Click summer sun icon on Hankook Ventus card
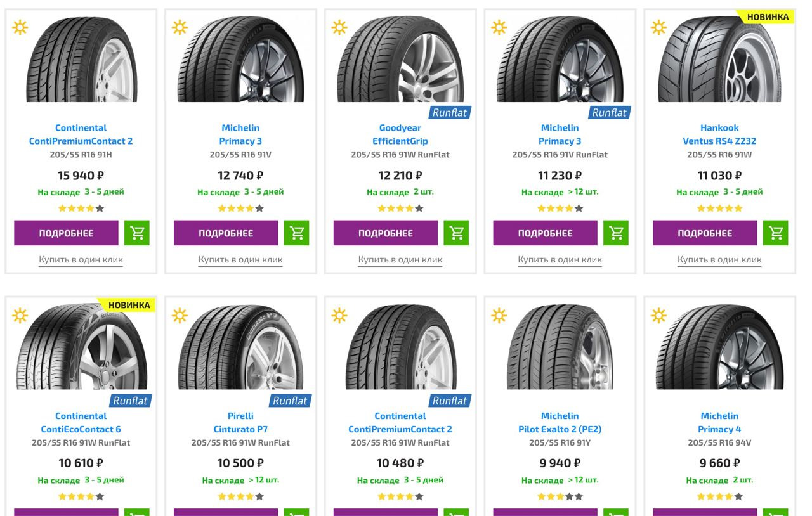The image size is (812, 516). point(658,27)
